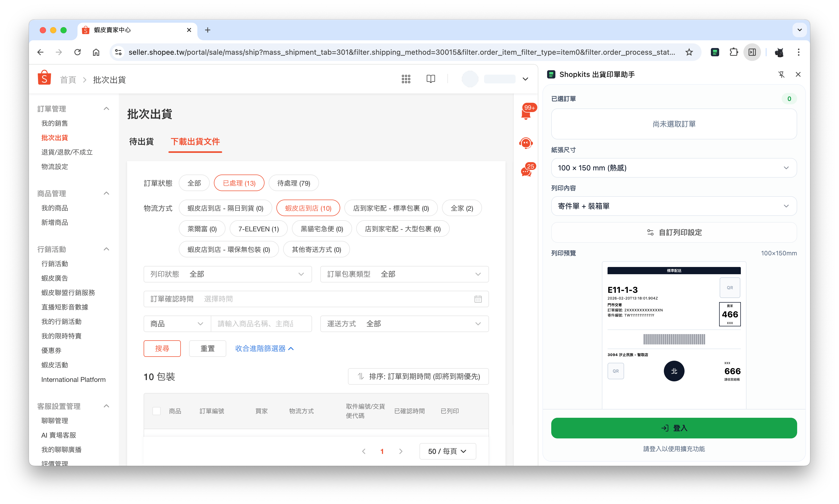The image size is (839, 504).
Task: Open the account dropdown chevron in header
Action: pos(525,79)
